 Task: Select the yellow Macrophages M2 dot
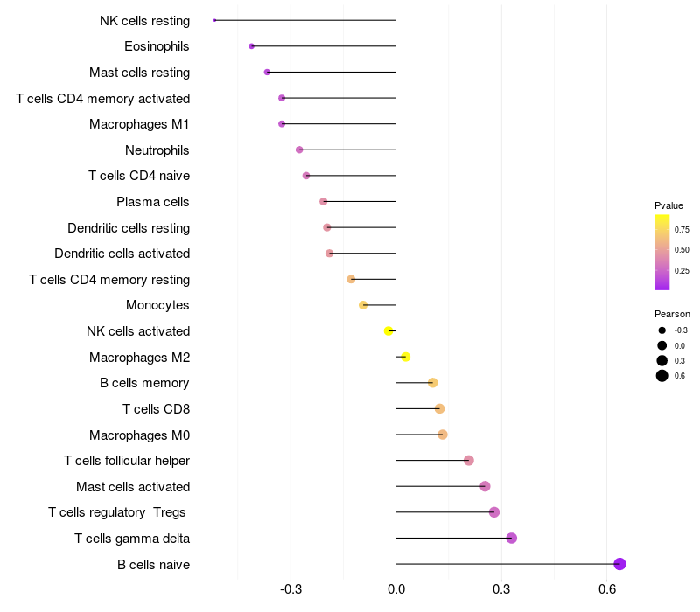click(x=405, y=357)
